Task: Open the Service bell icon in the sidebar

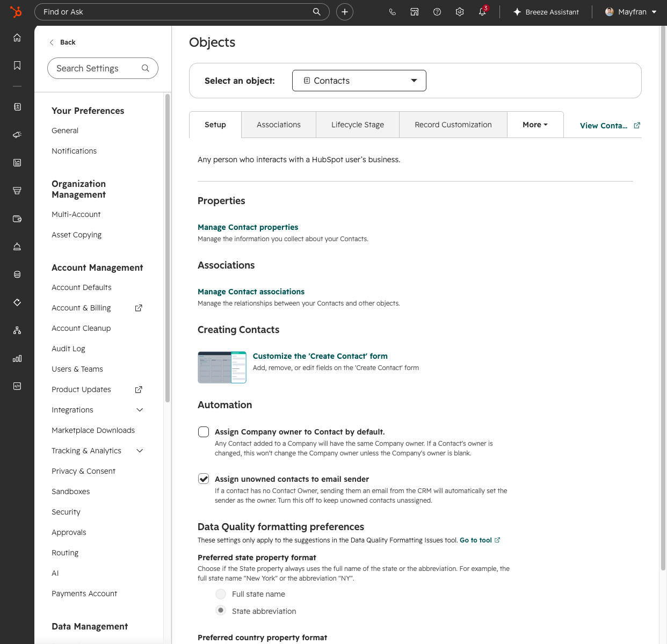Action: [x=17, y=247]
